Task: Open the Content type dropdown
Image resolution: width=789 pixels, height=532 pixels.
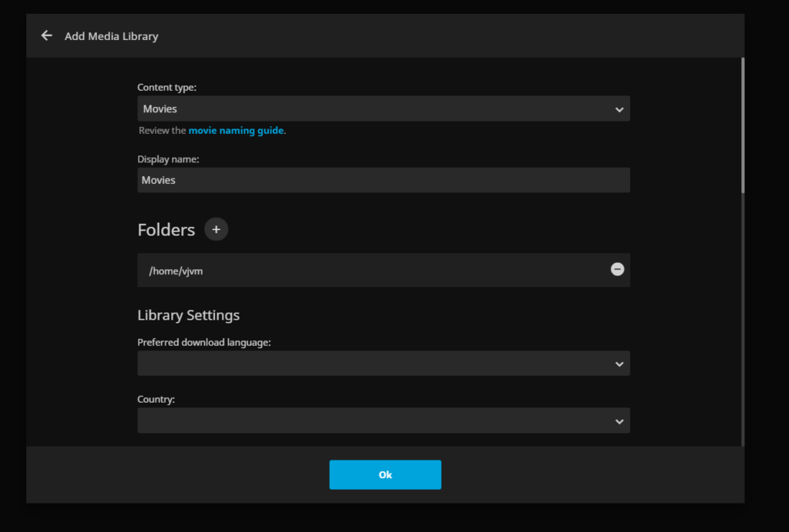Action: tap(384, 109)
